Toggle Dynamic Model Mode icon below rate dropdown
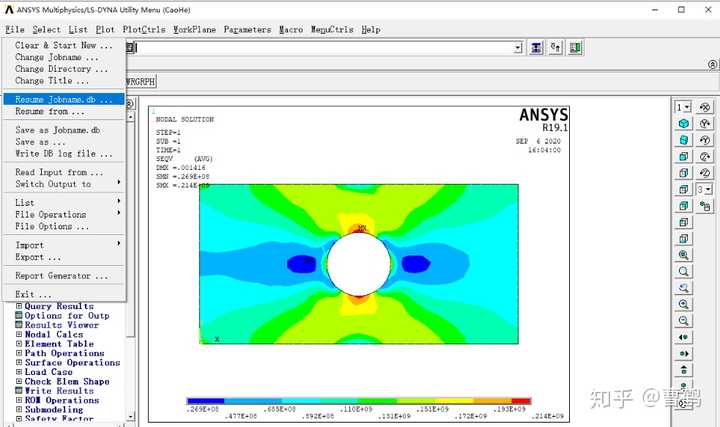Viewport: 720px width, 427px height. pyautogui.click(x=705, y=206)
